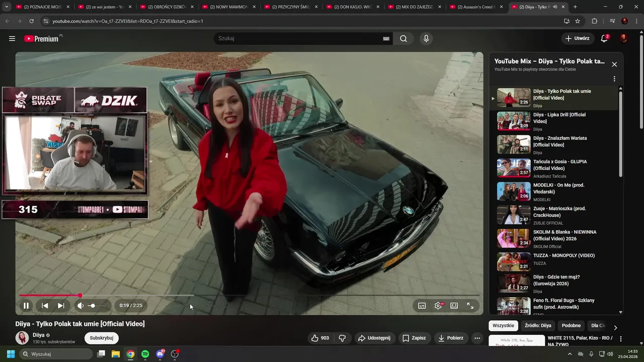Click the magnifier search button
Image resolution: width=644 pixels, height=362 pixels.
404,38
